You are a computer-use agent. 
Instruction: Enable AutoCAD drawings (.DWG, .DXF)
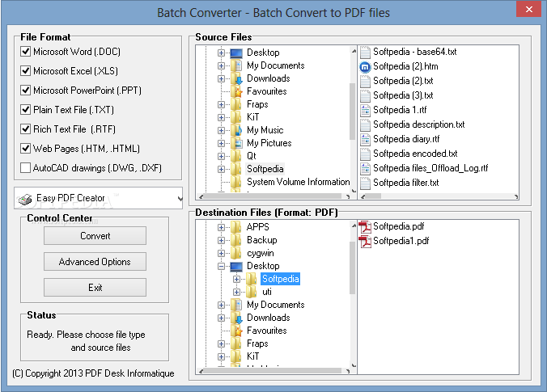coord(25,168)
